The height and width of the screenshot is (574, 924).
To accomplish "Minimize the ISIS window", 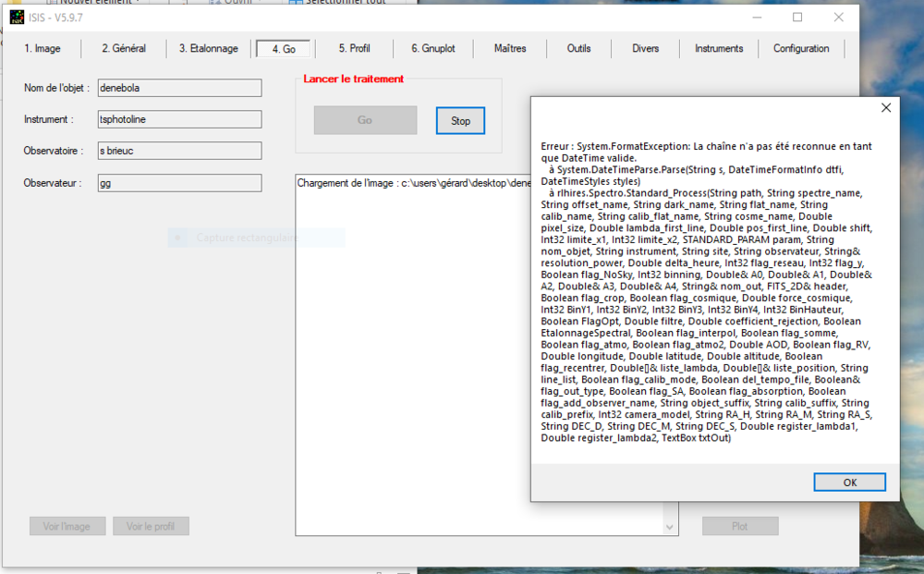I will (x=758, y=18).
